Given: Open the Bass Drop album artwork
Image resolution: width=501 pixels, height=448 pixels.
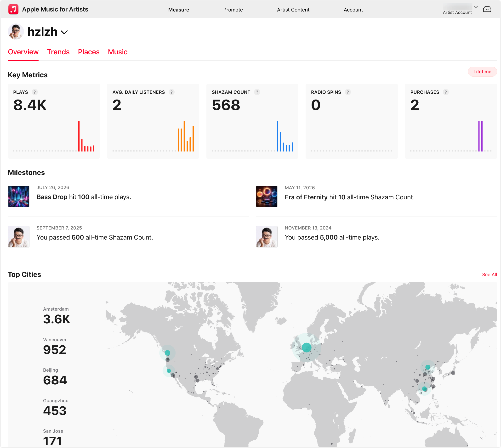Looking at the screenshot, I should click(x=19, y=196).
